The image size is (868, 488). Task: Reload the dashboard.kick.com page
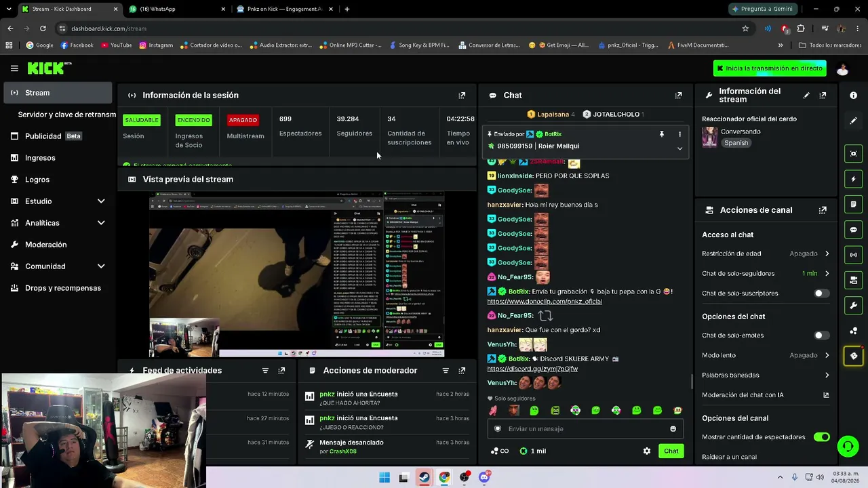pos(43,28)
